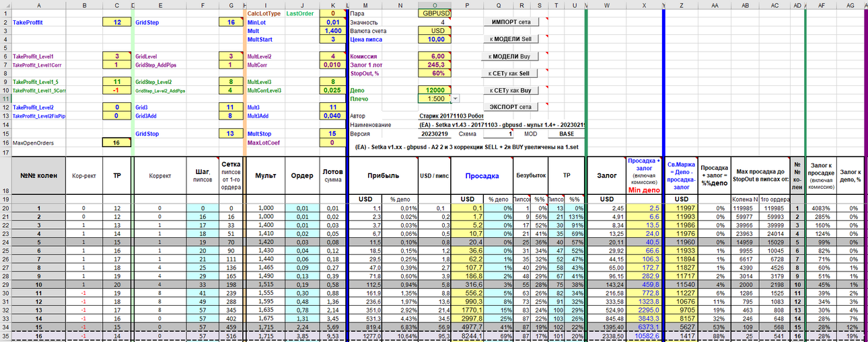The width and height of the screenshot is (868, 342).
Task: Select the Залог value 2338,50 cell
Action: [606, 336]
